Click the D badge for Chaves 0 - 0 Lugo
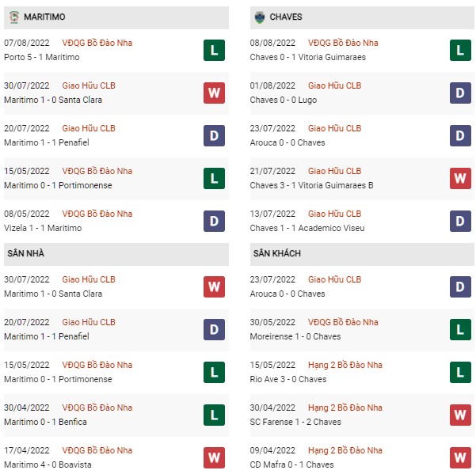This screenshot has width=476, height=474. (x=460, y=93)
